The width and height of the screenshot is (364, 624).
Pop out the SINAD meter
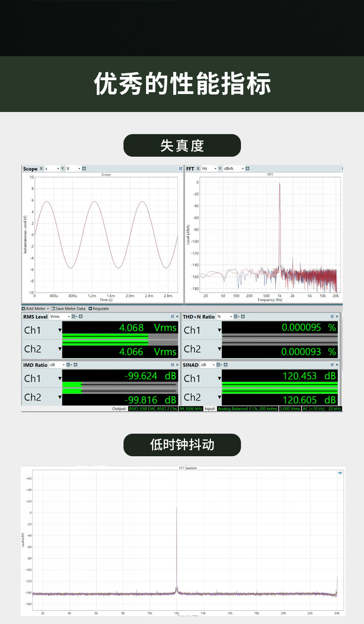pyautogui.click(x=332, y=365)
